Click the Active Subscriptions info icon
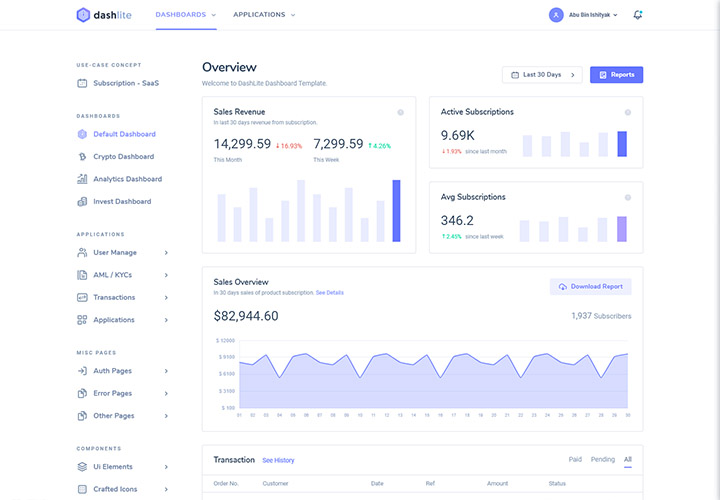This screenshot has width=720, height=500. point(628,112)
